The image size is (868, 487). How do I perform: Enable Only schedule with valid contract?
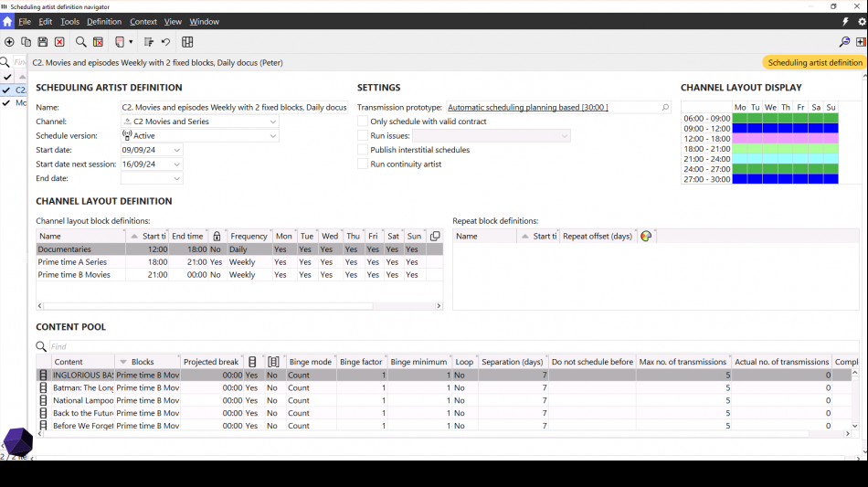tap(363, 122)
